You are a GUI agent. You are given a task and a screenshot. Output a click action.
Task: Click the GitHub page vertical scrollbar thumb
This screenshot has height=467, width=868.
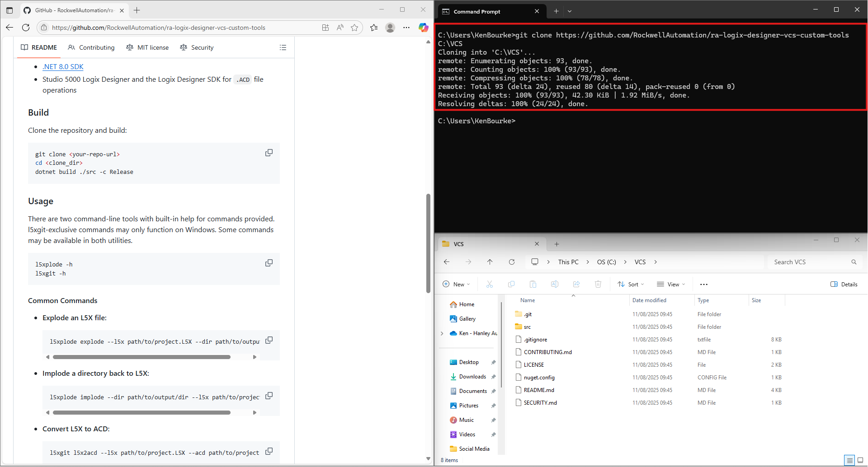428,243
